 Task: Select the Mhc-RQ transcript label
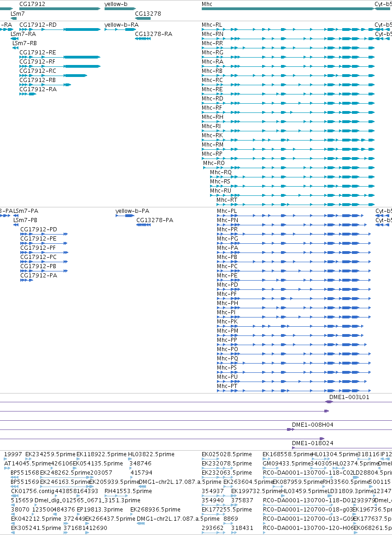pyautogui.click(x=221, y=172)
